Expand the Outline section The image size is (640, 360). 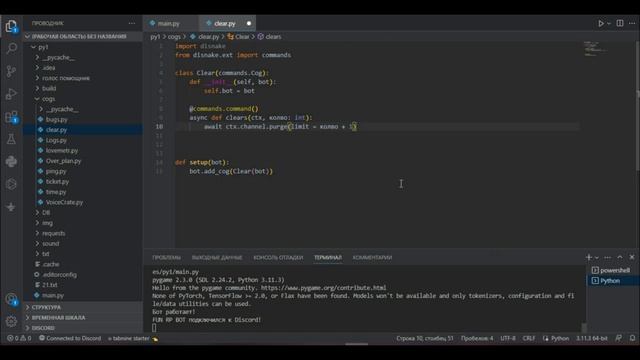[x=82, y=307]
